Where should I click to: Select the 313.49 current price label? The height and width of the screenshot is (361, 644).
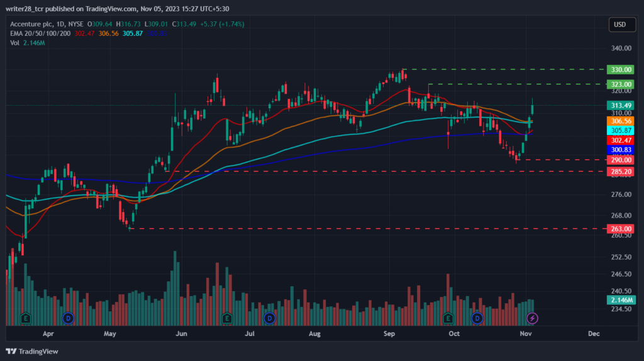pos(621,105)
